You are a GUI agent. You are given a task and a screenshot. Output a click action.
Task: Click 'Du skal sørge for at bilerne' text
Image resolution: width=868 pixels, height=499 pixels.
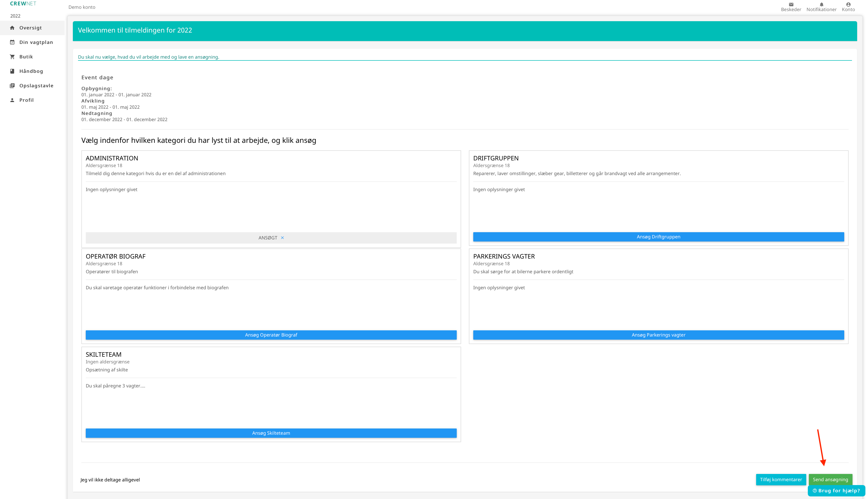523,272
